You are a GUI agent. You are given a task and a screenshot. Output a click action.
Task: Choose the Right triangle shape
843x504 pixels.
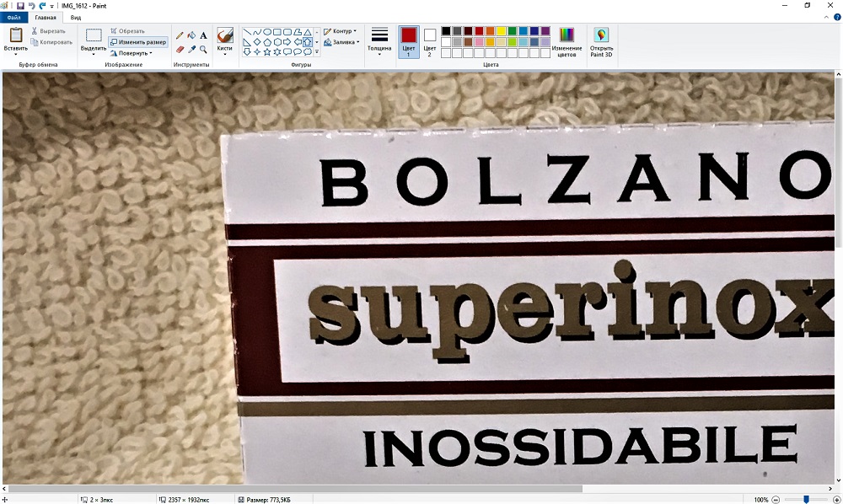[247, 42]
